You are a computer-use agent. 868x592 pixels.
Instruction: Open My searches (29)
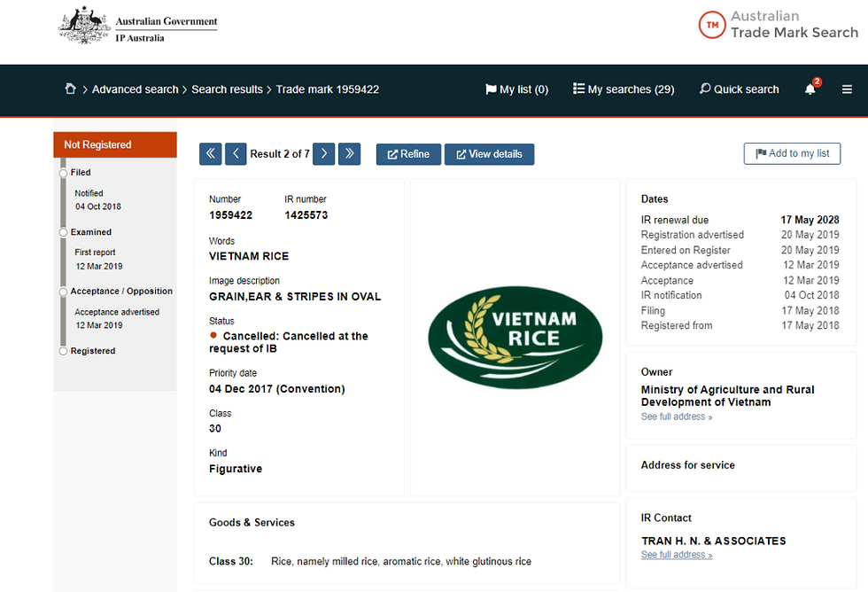coord(624,90)
